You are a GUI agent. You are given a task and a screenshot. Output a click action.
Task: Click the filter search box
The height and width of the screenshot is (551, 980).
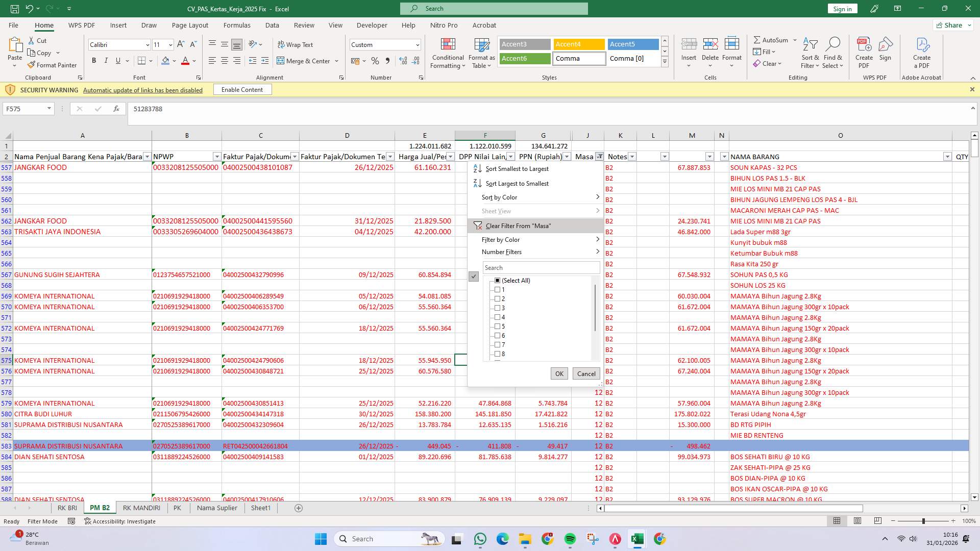click(541, 267)
